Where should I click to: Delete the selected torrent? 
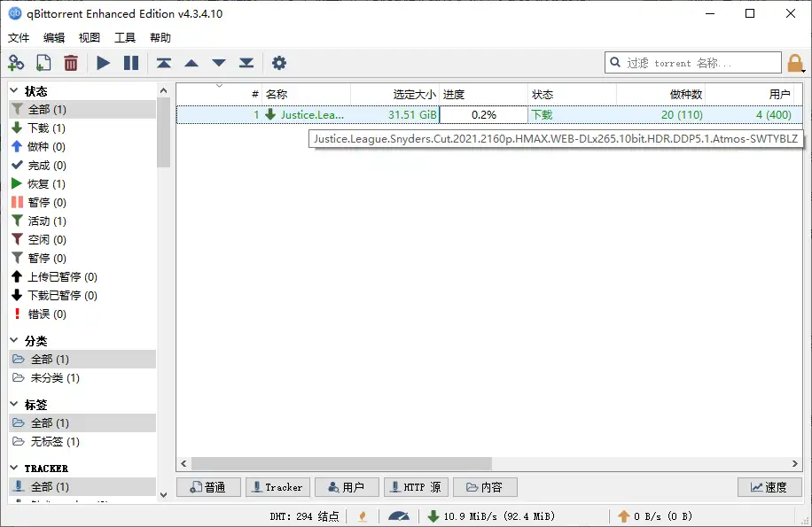(70, 63)
